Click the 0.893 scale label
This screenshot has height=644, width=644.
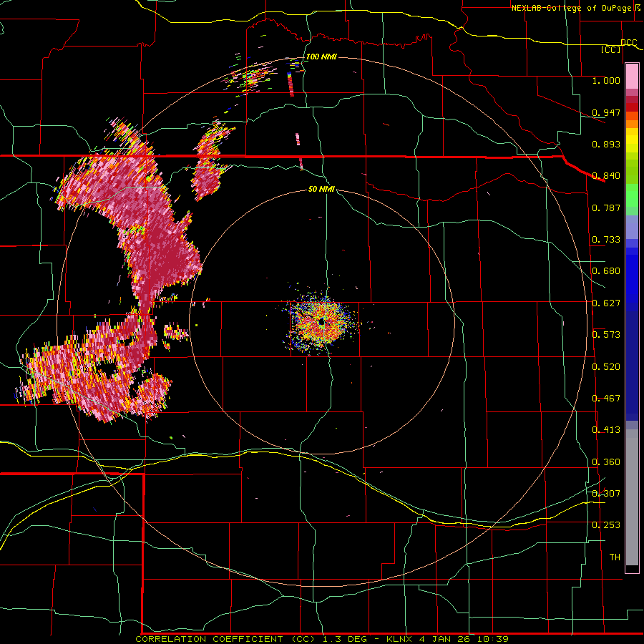click(606, 144)
